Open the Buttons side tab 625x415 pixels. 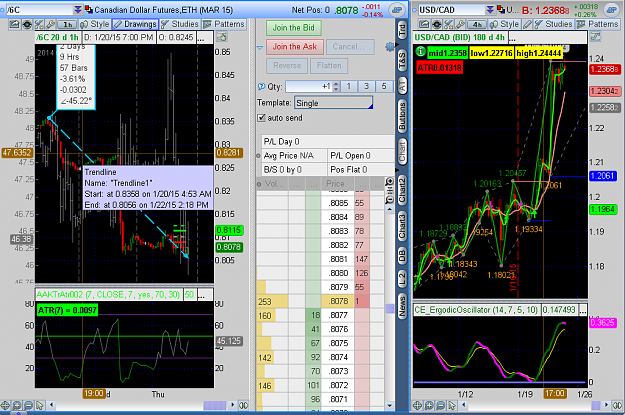[x=402, y=116]
